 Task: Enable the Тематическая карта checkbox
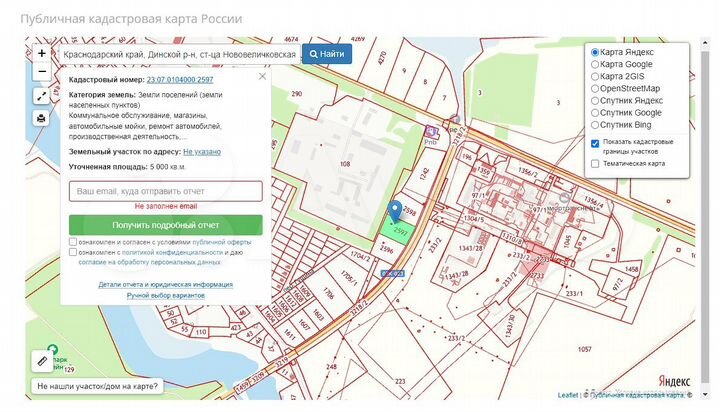[595, 163]
